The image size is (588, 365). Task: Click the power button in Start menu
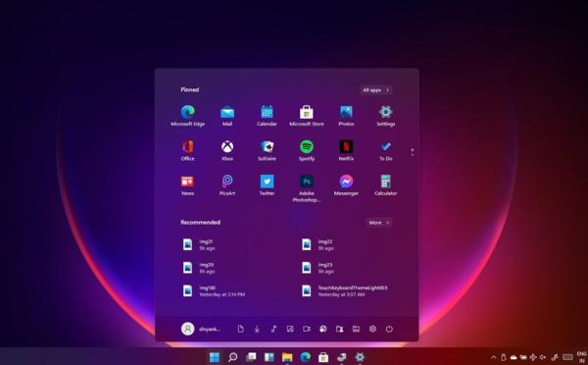click(389, 329)
